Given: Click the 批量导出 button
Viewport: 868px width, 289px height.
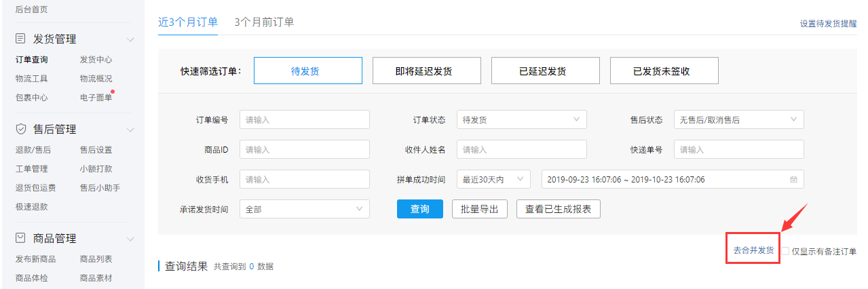Looking at the screenshot, I should click(480, 209).
